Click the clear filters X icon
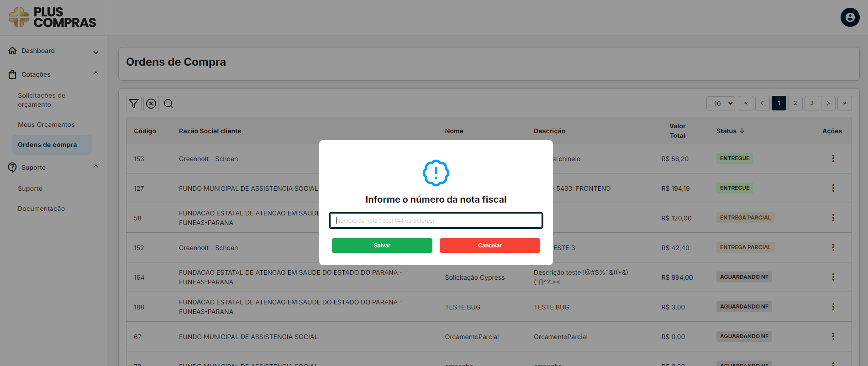 coord(151,104)
